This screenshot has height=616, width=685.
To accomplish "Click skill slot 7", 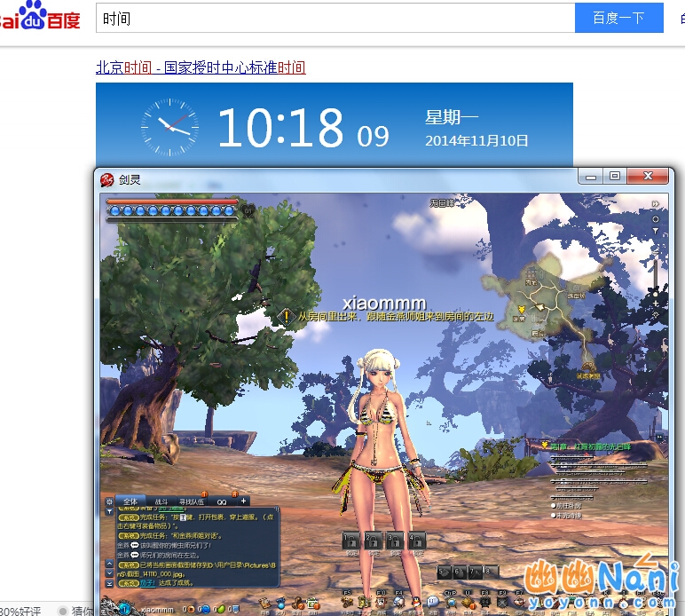I will click(x=476, y=573).
